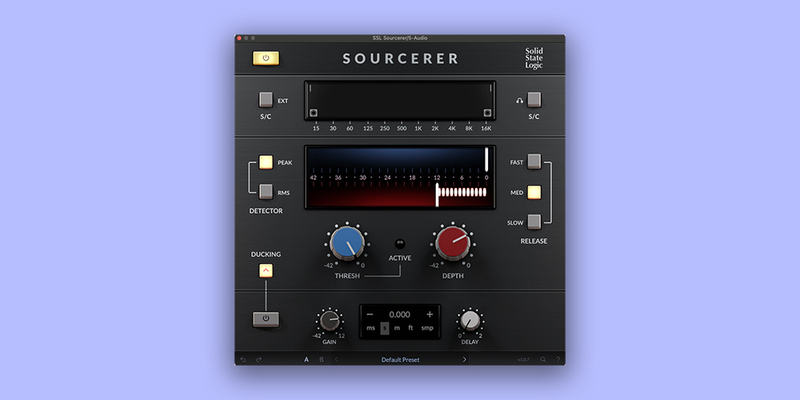Close the plugin window with red button
Screen dimensions: 800x400
(x=239, y=38)
